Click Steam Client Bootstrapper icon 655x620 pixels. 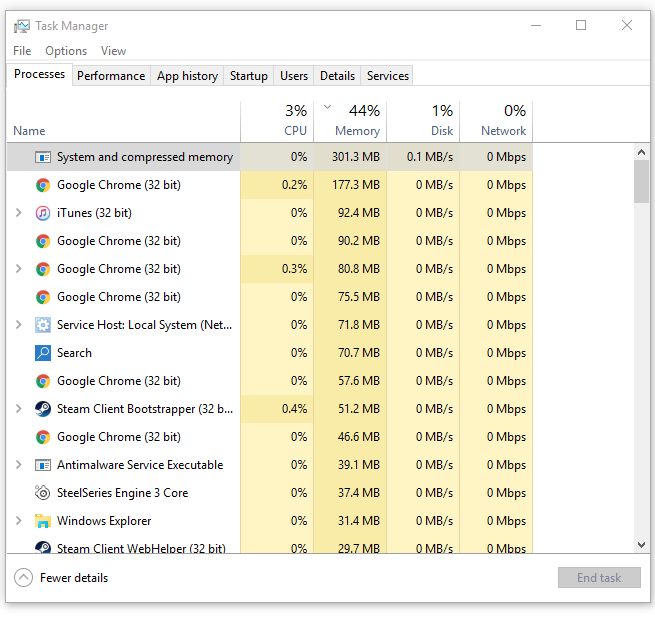[43, 409]
